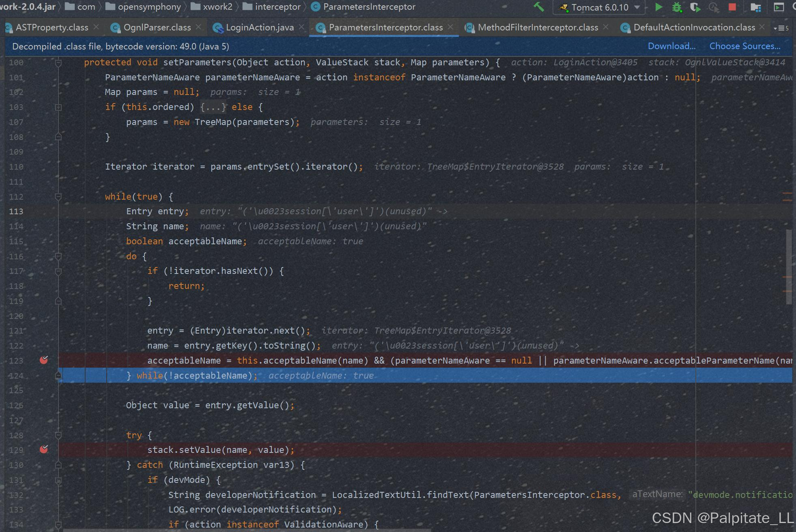Click the Profiler run icon with clock

pos(714,7)
